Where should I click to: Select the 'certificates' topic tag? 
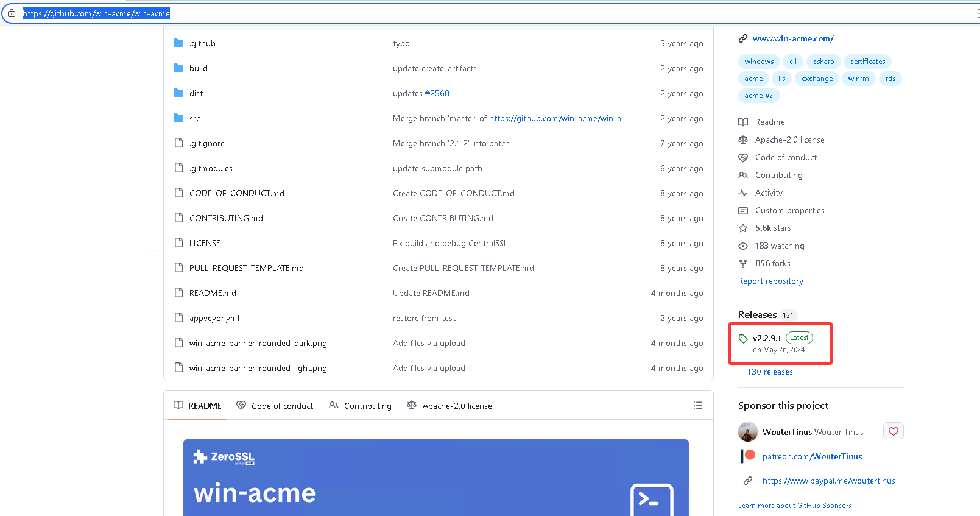(x=868, y=62)
